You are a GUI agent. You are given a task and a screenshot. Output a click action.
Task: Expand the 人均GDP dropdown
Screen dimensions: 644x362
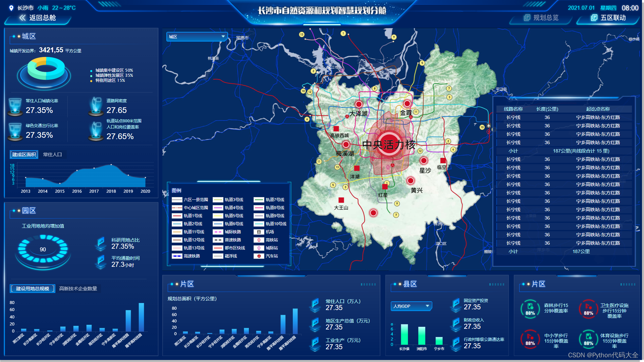click(411, 306)
